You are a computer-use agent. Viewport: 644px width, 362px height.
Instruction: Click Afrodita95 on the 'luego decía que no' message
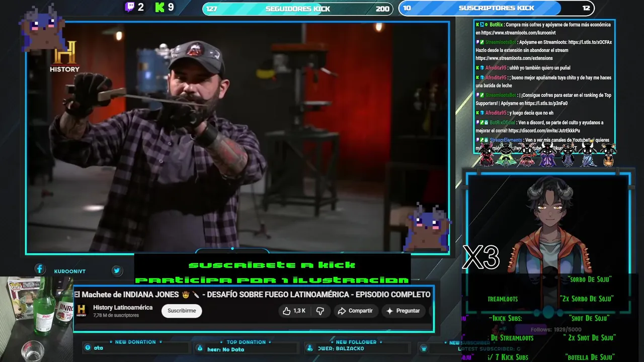click(496, 113)
